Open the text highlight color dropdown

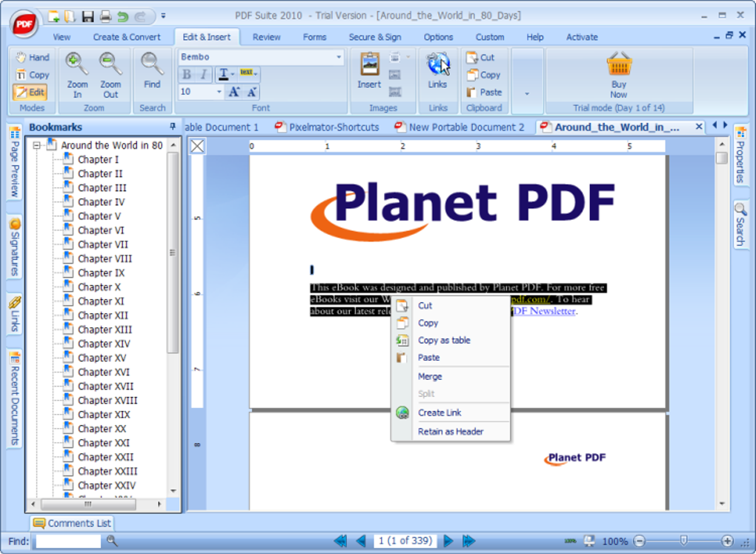256,74
